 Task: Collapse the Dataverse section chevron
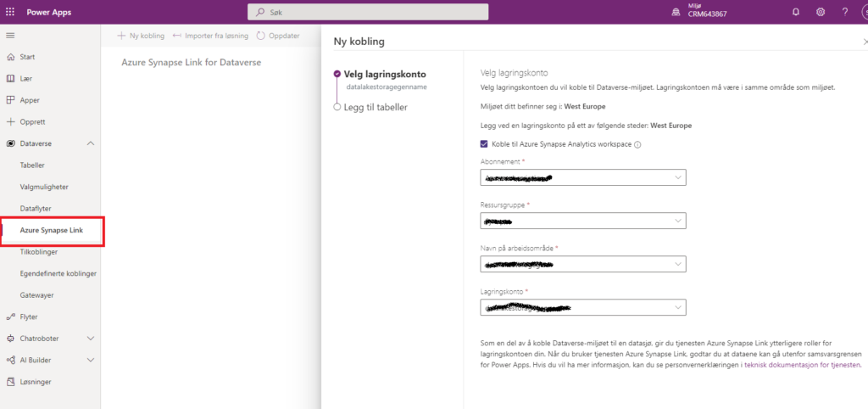click(91, 143)
